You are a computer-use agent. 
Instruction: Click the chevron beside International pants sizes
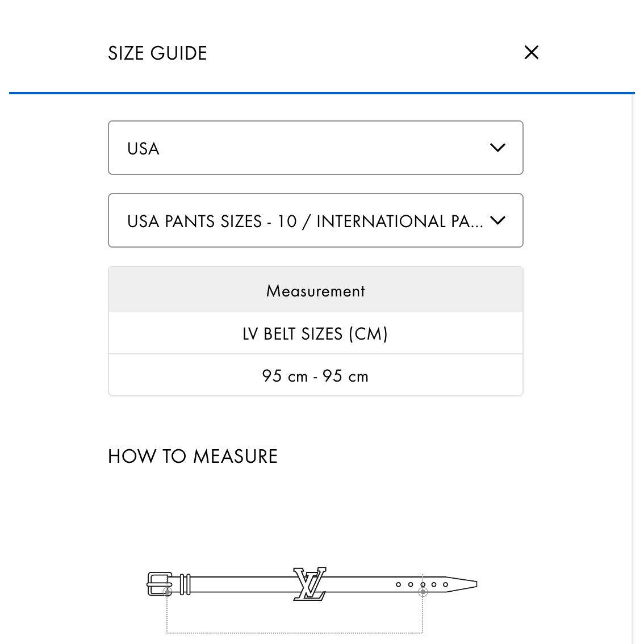[x=497, y=220]
